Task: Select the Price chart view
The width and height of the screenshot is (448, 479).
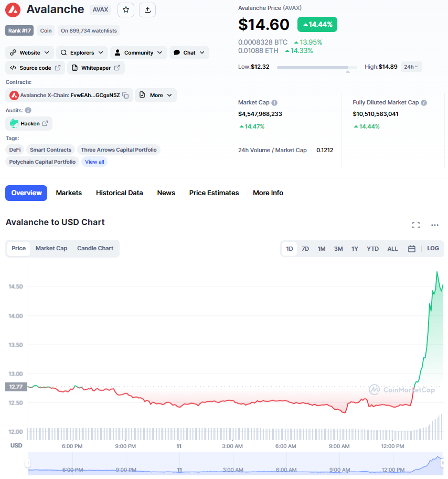Action: [19, 248]
